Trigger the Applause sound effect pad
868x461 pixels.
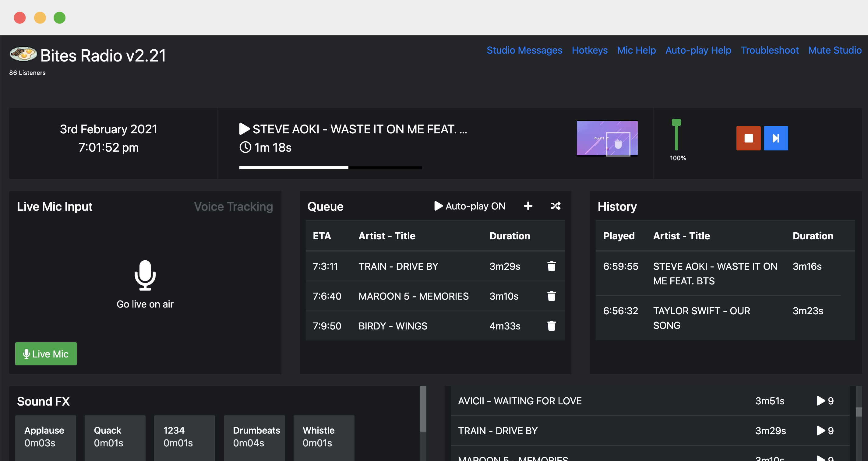(45, 437)
